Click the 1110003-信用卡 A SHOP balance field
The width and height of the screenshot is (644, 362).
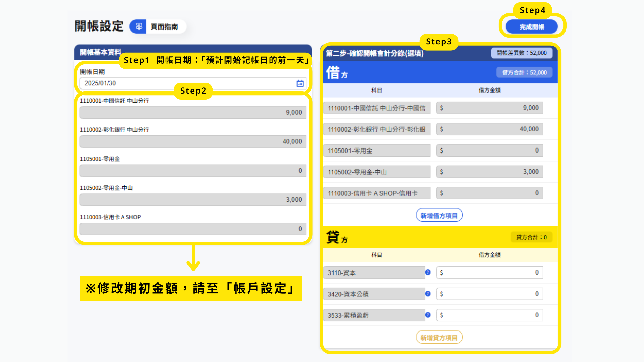pyautogui.click(x=193, y=229)
